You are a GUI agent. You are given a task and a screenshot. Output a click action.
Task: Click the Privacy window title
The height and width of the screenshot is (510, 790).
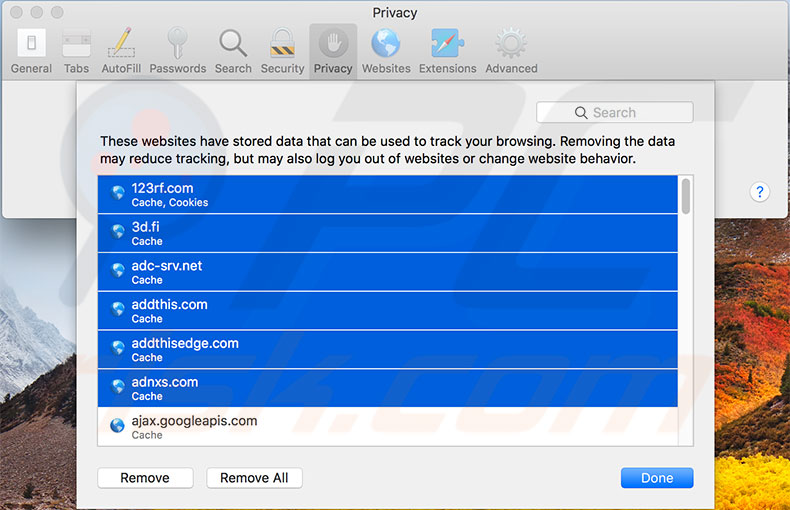[x=394, y=13]
